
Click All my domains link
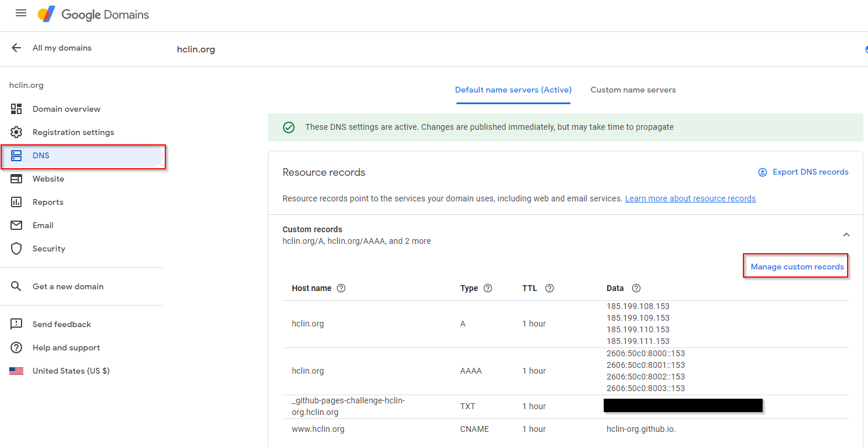click(x=62, y=48)
